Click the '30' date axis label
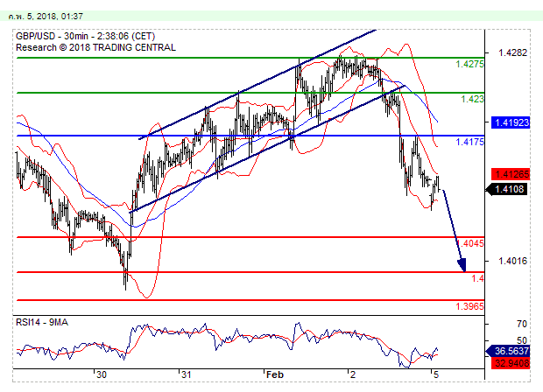This screenshot has height=392, width=543. point(102,374)
